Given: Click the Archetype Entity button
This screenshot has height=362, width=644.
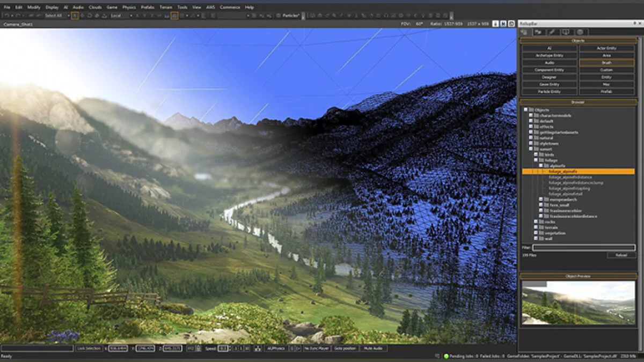Looking at the screenshot, I should 550,55.
